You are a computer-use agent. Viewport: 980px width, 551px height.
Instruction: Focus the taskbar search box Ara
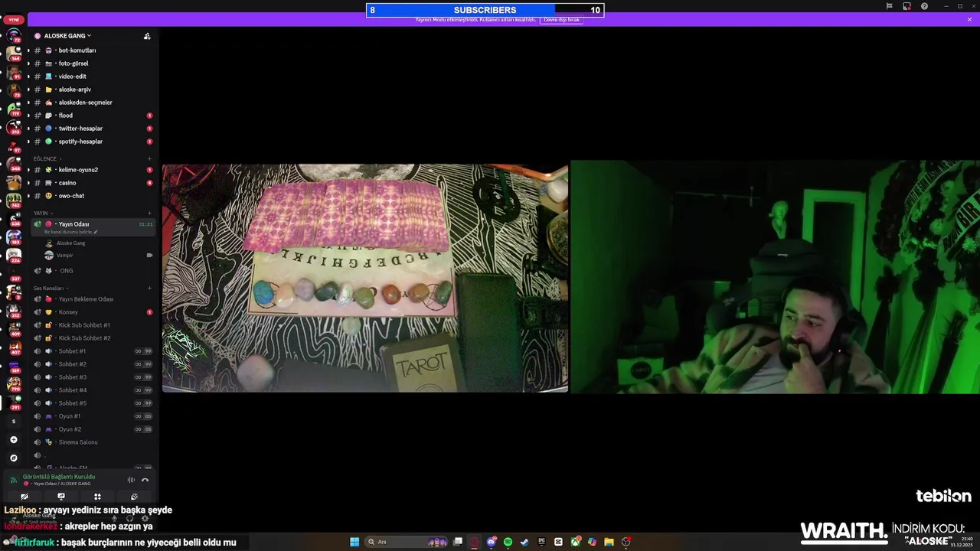[x=407, y=542]
